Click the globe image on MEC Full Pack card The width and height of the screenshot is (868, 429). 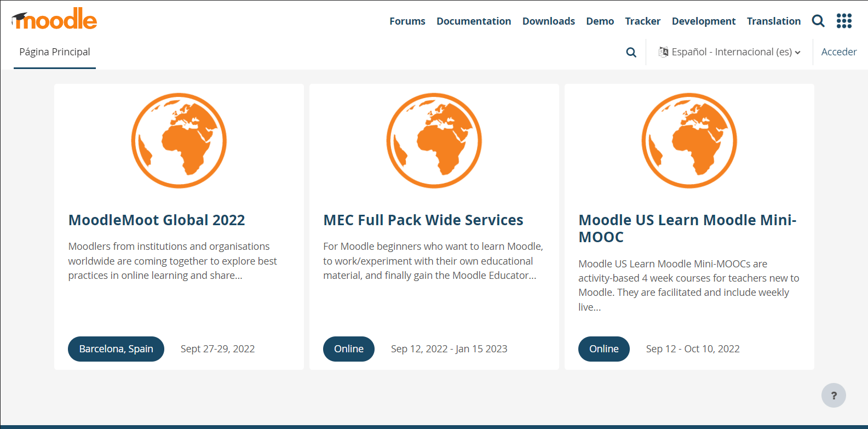pos(434,140)
